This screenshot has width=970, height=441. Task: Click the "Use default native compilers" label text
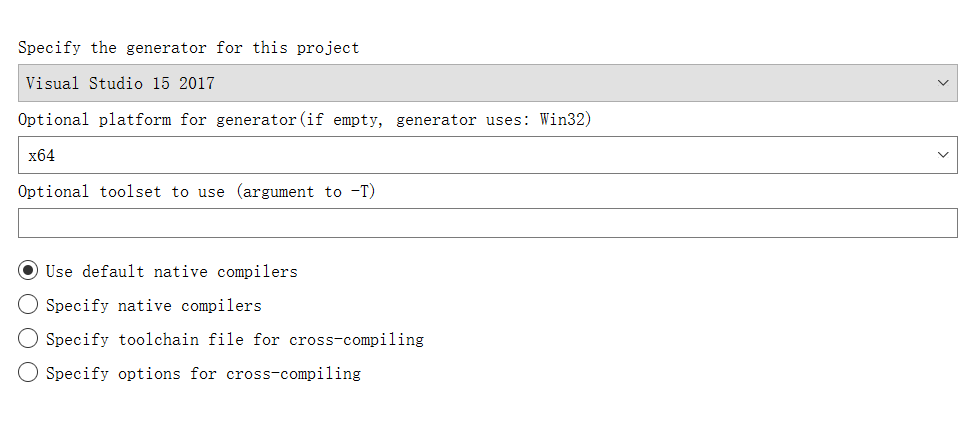pos(171,271)
